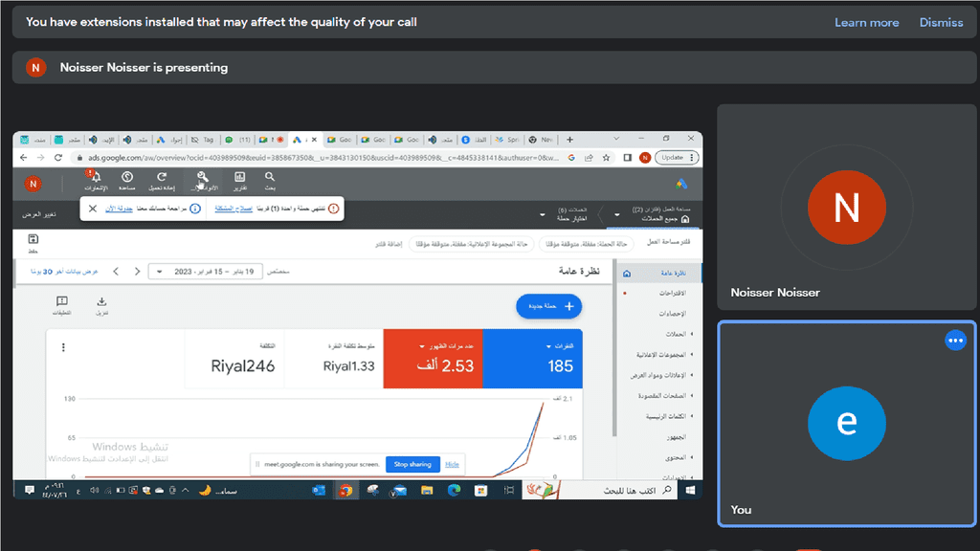Show hidden taskbar tray icons chevron
Image resolution: width=980 pixels, height=551 pixels.
click(185, 491)
